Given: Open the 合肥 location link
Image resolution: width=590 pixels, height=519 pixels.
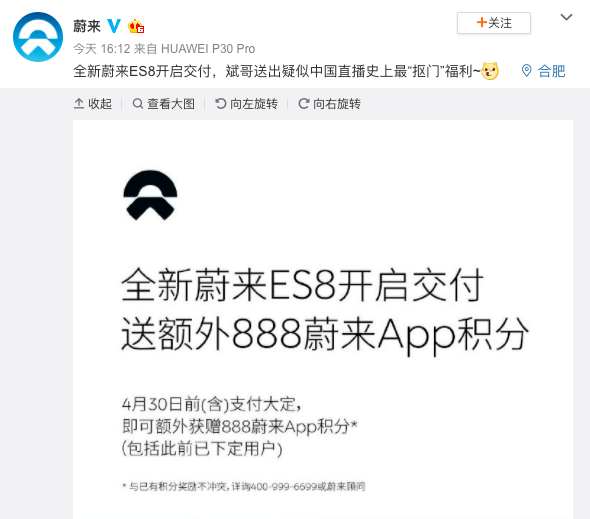Looking at the screenshot, I should [x=551, y=71].
